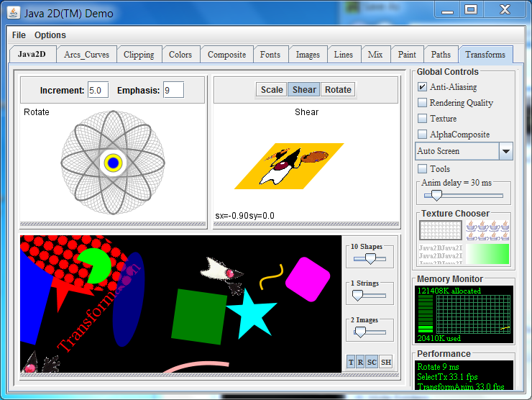Click the 'Rotate 9 ms' performance text
Image resolution: width=532 pixels, height=400 pixels.
[438, 367]
